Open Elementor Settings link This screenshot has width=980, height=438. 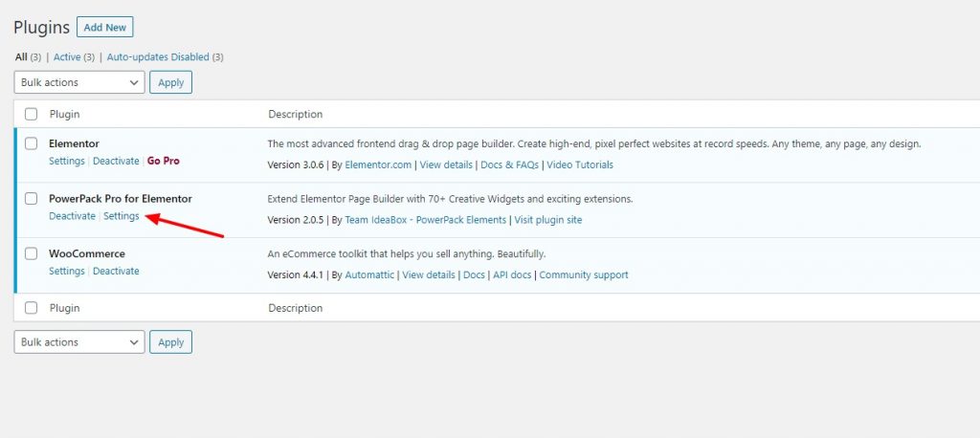click(67, 161)
